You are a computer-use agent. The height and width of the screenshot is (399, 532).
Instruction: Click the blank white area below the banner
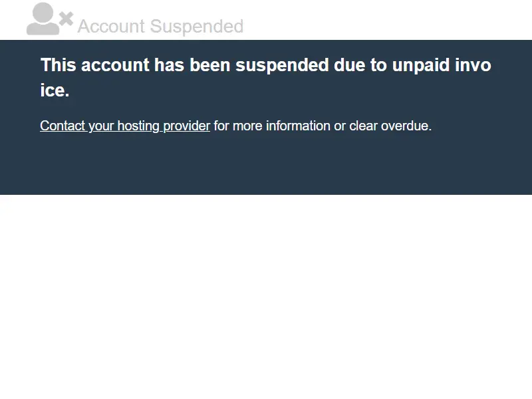(x=266, y=297)
